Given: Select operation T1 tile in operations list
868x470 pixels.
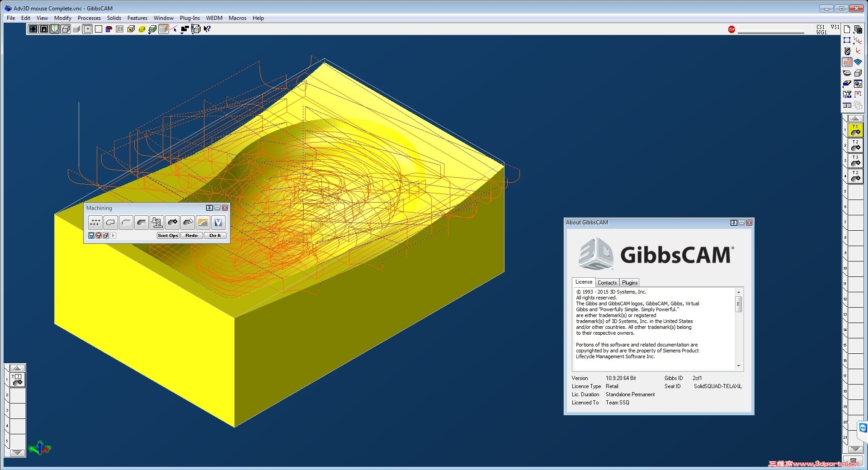Looking at the screenshot, I should pos(855,130).
